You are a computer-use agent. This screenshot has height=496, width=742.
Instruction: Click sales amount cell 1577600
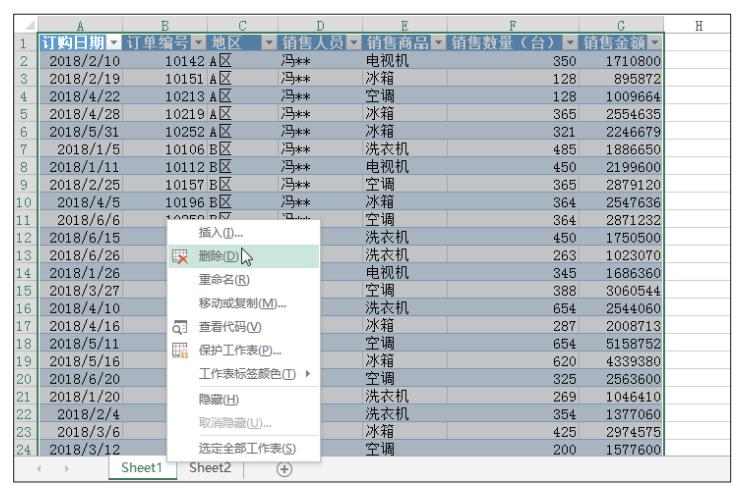tap(621, 449)
